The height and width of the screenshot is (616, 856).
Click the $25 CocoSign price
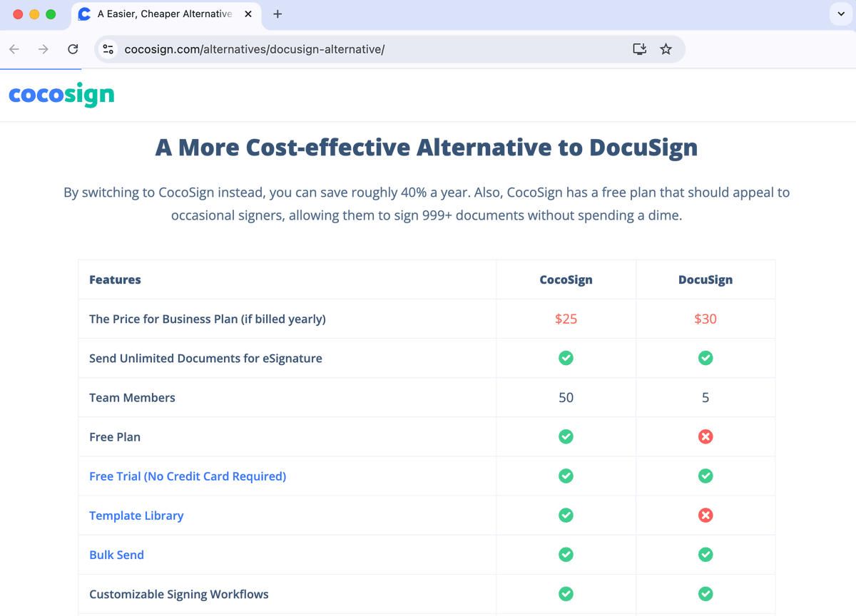tap(566, 319)
